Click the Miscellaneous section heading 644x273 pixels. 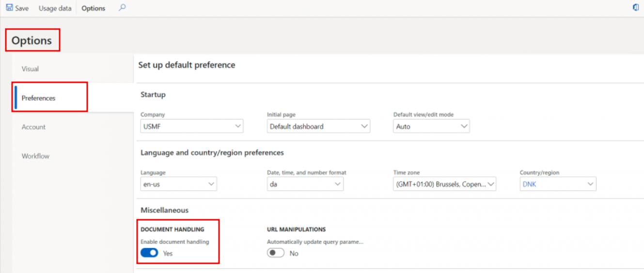coord(165,210)
